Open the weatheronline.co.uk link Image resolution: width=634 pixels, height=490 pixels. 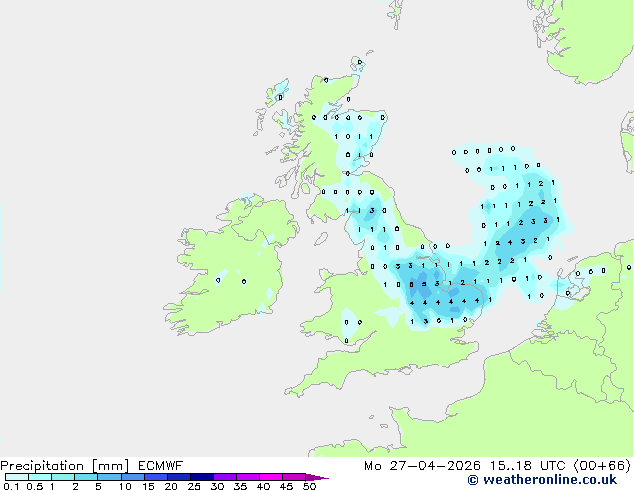click(542, 480)
